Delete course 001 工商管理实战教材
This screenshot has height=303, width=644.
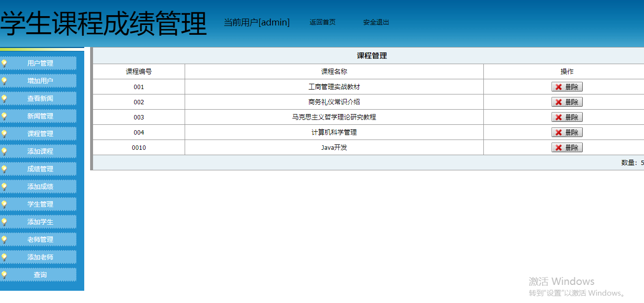click(567, 87)
